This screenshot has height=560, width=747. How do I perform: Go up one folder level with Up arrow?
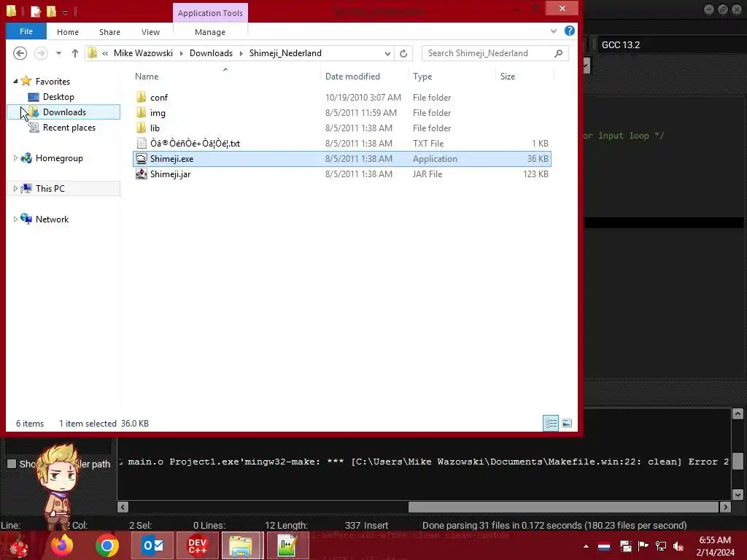point(75,53)
